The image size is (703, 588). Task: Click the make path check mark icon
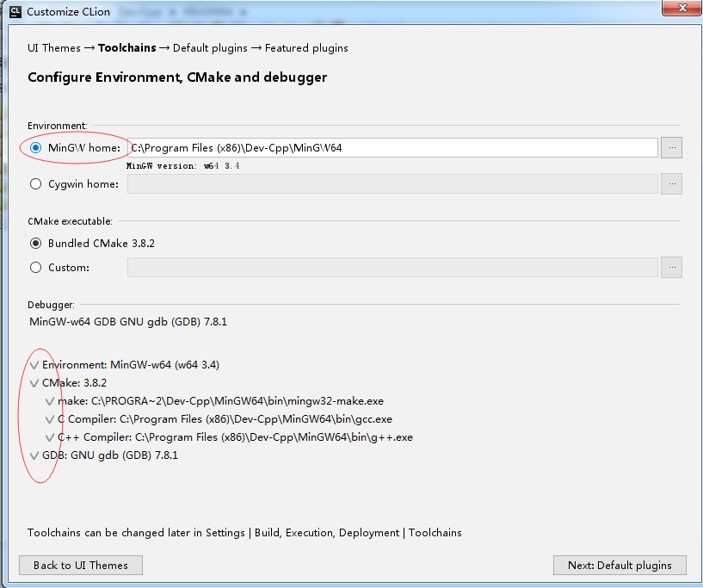50,401
